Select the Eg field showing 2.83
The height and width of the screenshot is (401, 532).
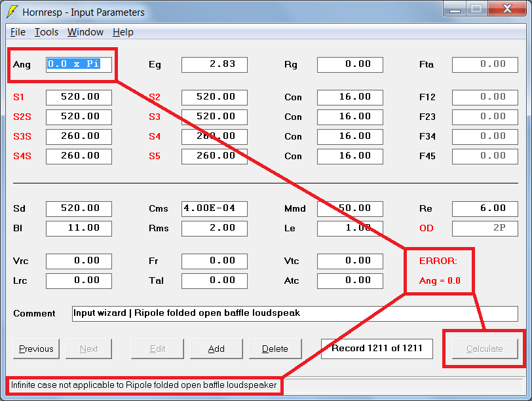click(x=214, y=64)
